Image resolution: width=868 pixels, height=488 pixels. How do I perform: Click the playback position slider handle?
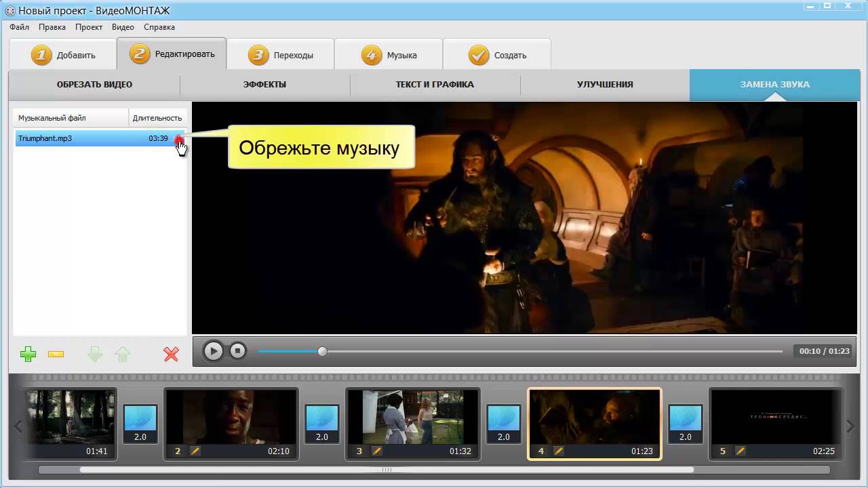click(x=322, y=351)
